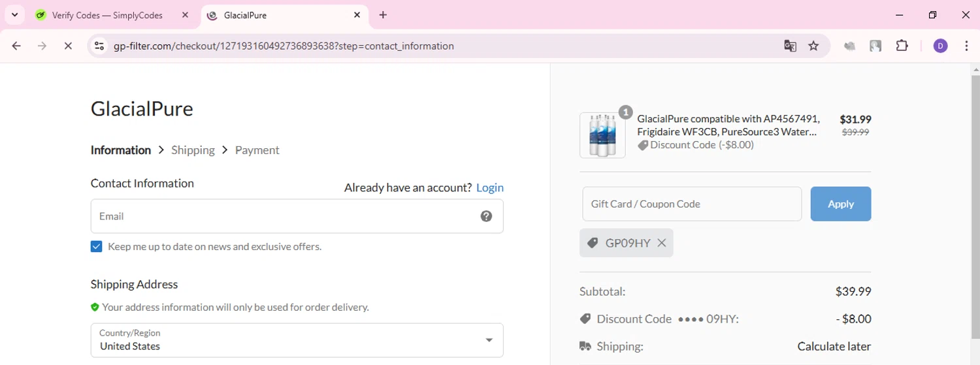Restore down the Chrome window

pos(933,15)
